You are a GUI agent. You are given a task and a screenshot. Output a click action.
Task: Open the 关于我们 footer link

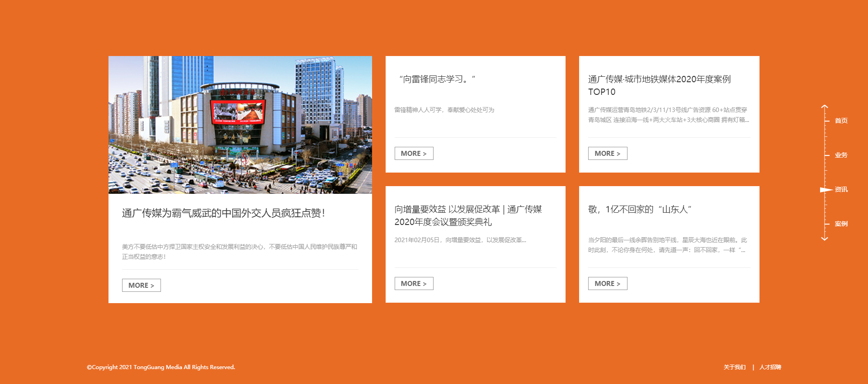pos(735,367)
